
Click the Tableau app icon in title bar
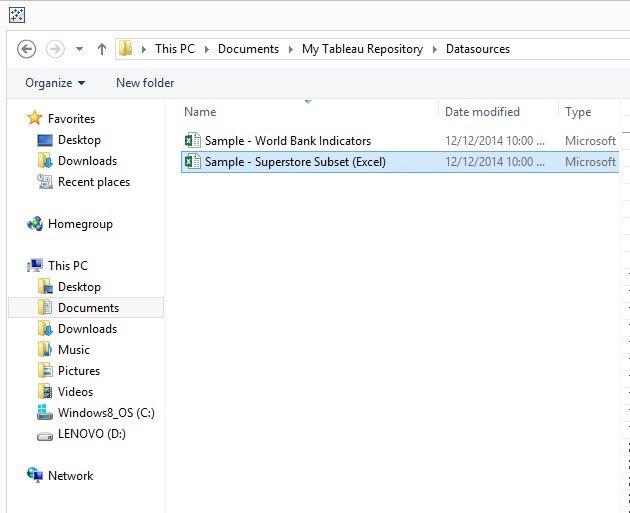(17, 15)
